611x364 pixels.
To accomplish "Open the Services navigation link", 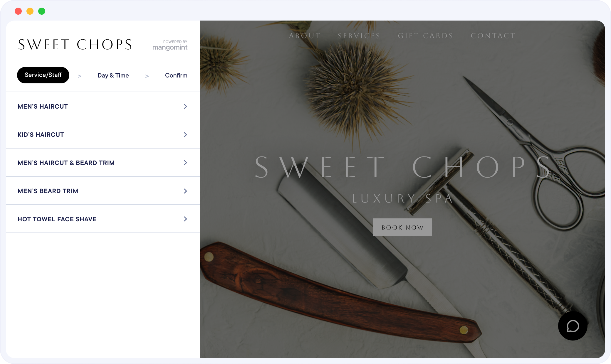I will pos(359,36).
